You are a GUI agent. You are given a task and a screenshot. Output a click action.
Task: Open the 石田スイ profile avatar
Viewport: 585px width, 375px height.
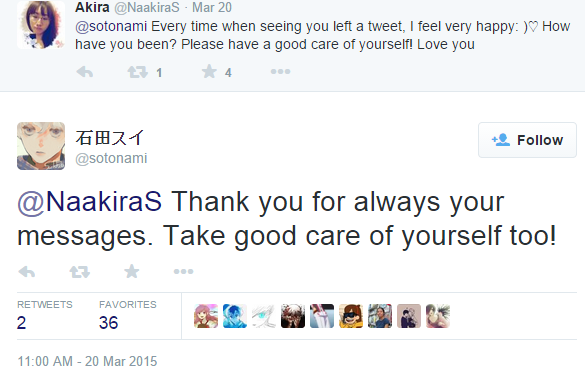tap(41, 146)
